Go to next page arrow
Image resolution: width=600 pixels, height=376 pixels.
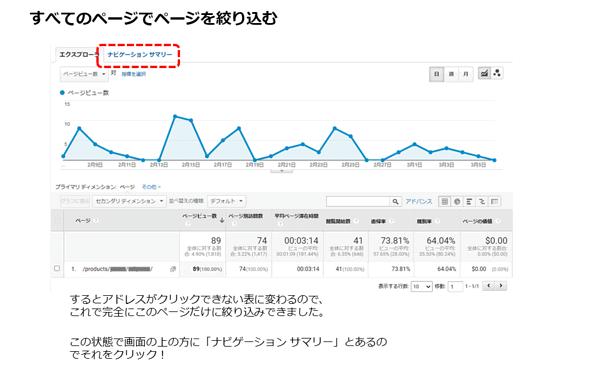point(501,285)
